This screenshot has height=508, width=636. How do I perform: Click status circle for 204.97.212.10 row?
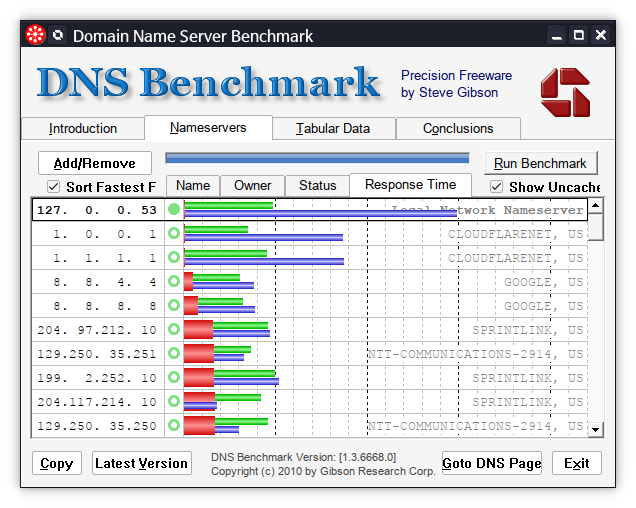[174, 329]
